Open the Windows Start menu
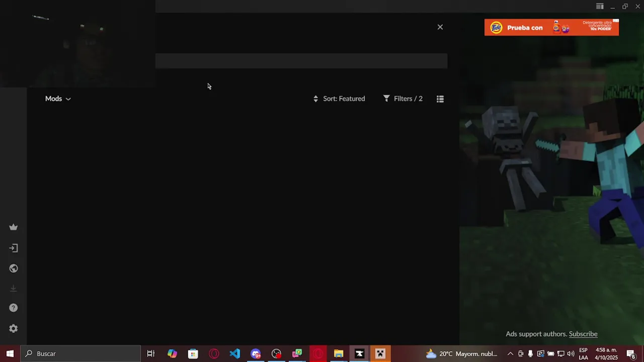Screen dimensions: 644x362 (10, 353)
